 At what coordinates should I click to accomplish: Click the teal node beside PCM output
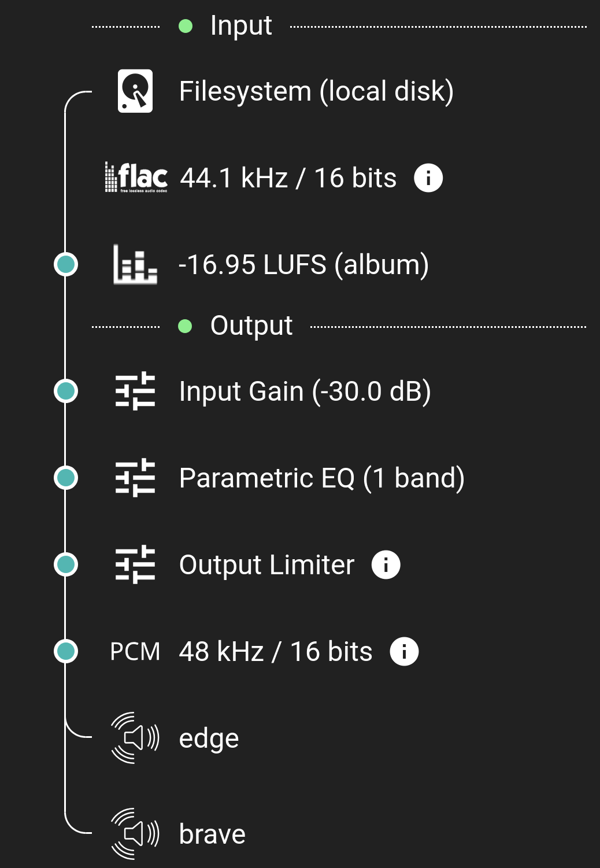(x=66, y=651)
